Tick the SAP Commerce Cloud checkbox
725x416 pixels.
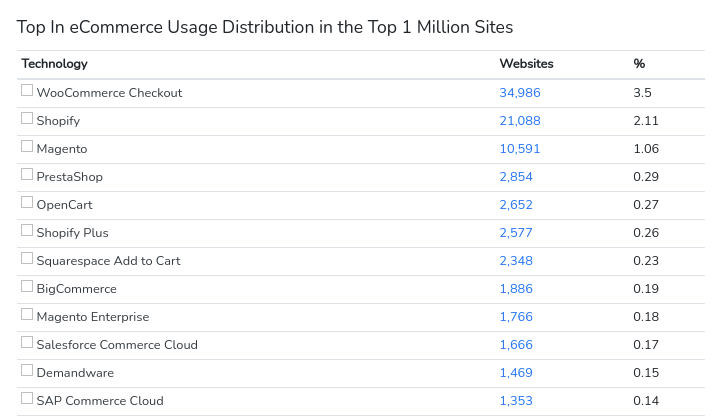[27, 399]
